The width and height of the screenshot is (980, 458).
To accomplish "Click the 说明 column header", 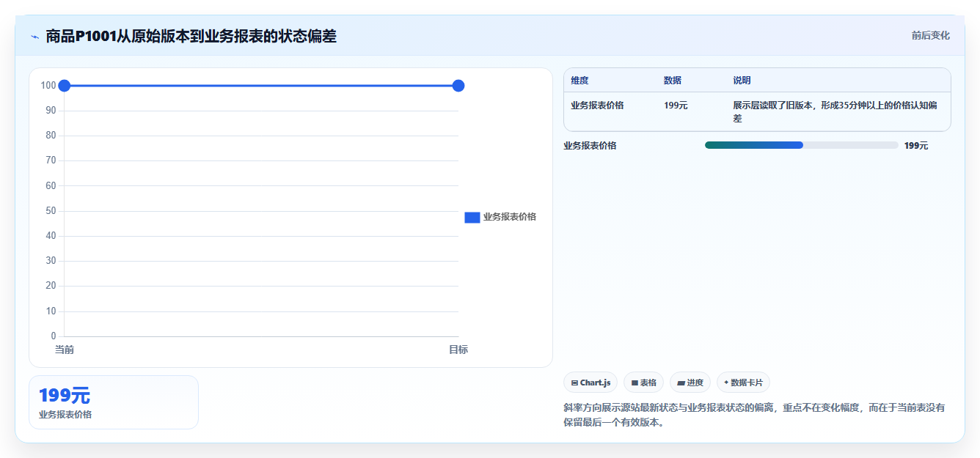I will pos(742,81).
